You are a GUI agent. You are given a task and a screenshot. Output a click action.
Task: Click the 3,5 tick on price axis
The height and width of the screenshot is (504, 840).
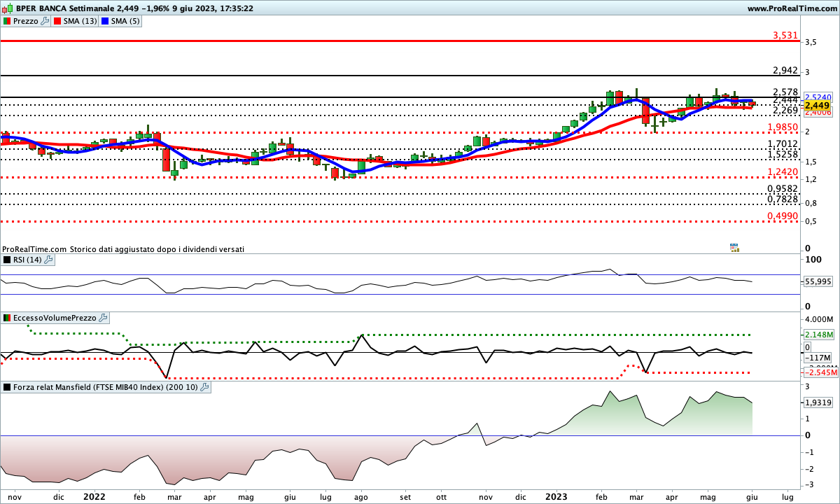[x=810, y=43]
